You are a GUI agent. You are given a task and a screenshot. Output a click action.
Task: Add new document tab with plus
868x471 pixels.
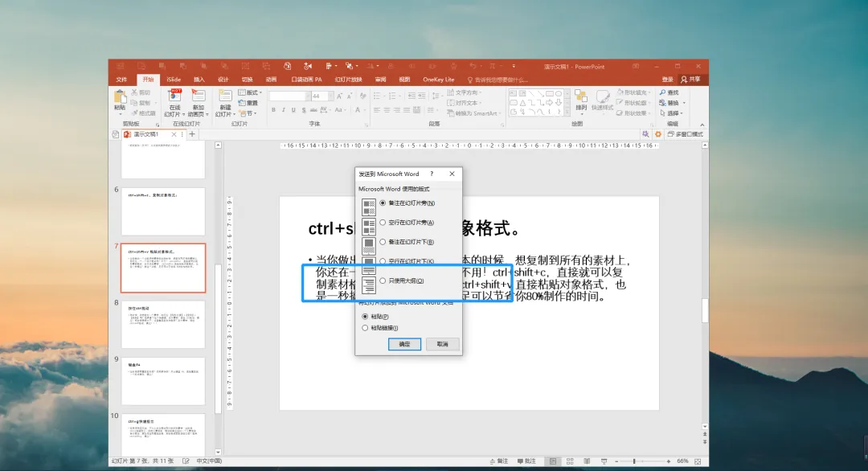coord(192,134)
